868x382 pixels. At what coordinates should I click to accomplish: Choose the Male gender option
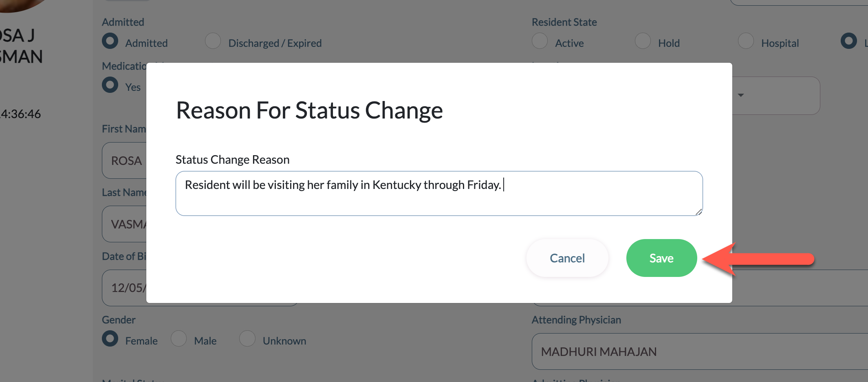(x=179, y=339)
